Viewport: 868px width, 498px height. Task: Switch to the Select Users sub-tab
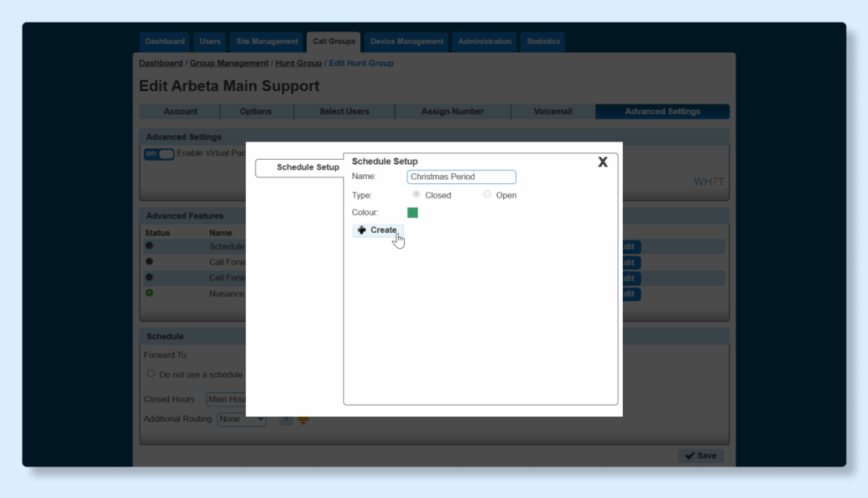click(x=344, y=111)
